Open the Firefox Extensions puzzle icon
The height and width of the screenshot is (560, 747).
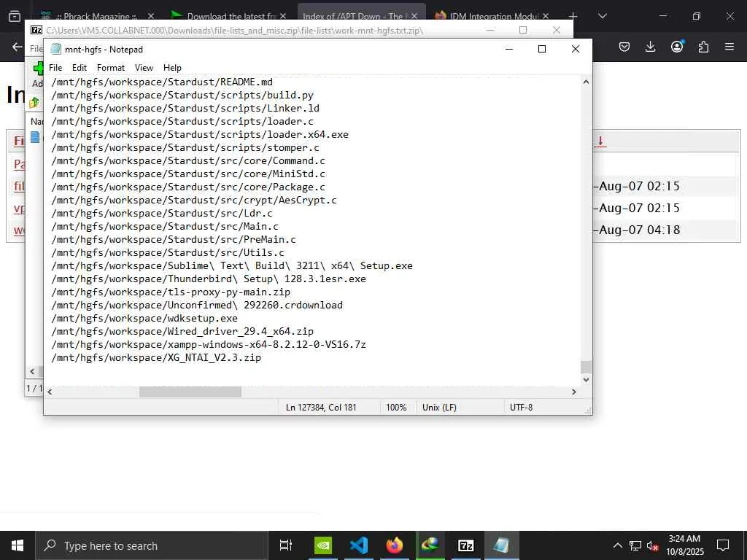[703, 47]
